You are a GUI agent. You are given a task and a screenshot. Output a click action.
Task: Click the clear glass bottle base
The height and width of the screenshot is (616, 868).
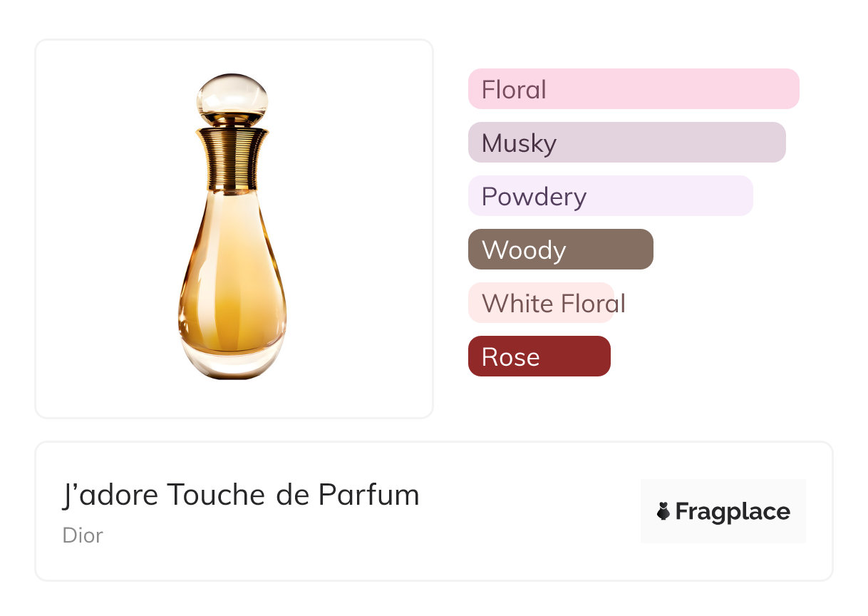click(232, 364)
